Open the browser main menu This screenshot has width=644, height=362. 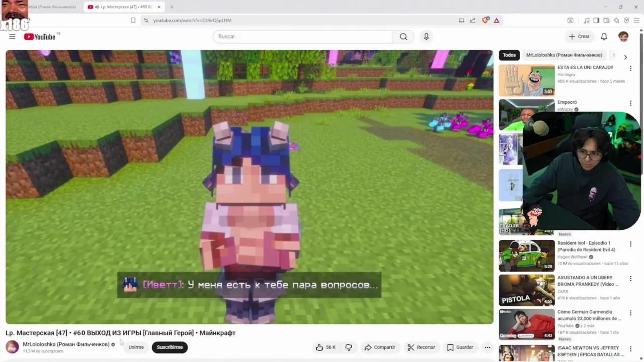tap(636, 20)
